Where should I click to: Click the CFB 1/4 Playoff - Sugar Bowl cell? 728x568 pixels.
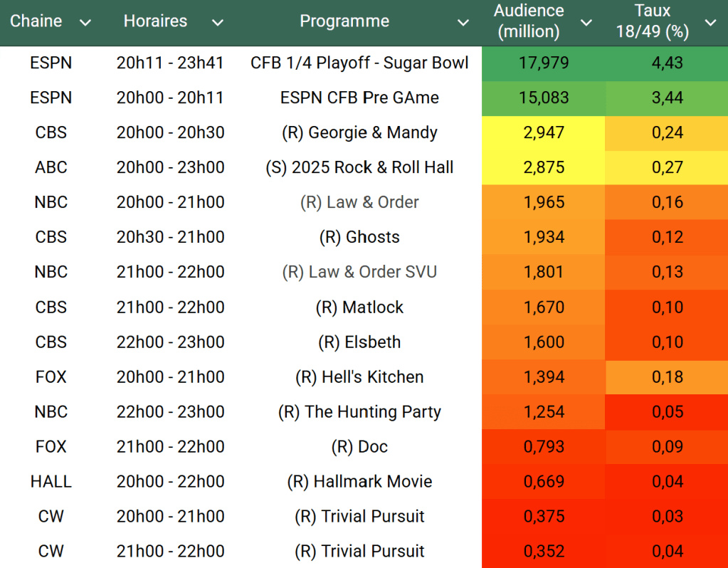(359, 63)
